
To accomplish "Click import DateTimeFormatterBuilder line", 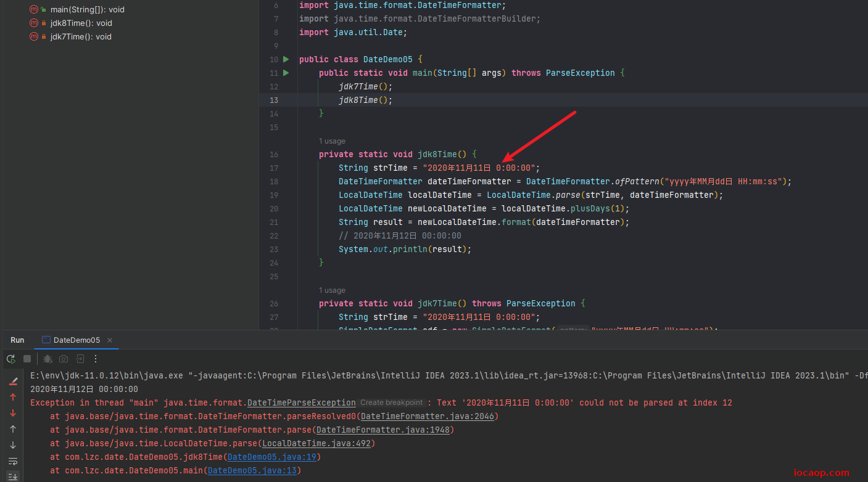I will 420,18.
